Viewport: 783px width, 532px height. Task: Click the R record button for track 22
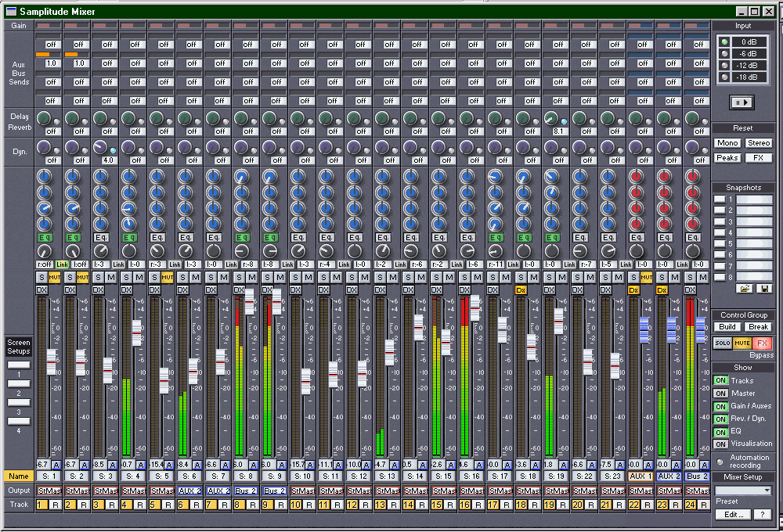tap(648, 505)
